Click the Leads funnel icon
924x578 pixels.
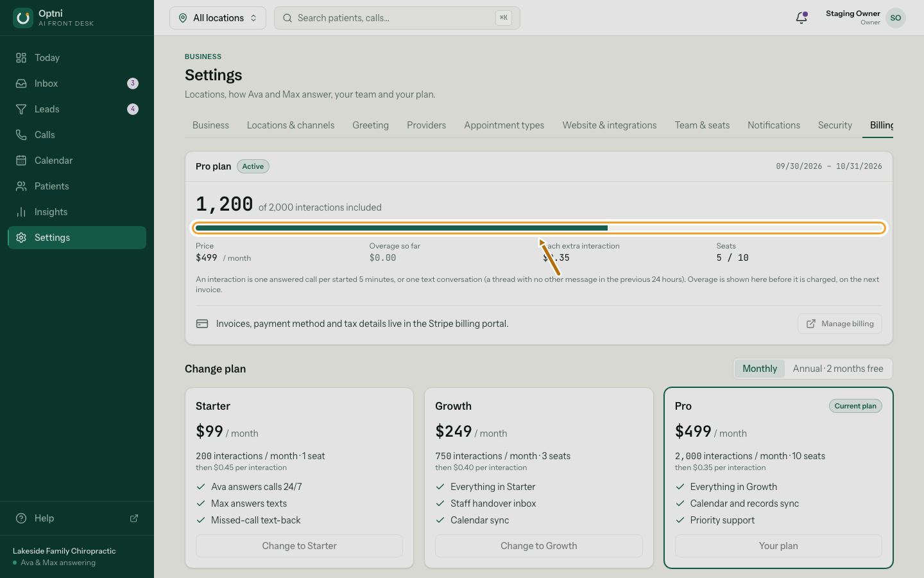21,109
